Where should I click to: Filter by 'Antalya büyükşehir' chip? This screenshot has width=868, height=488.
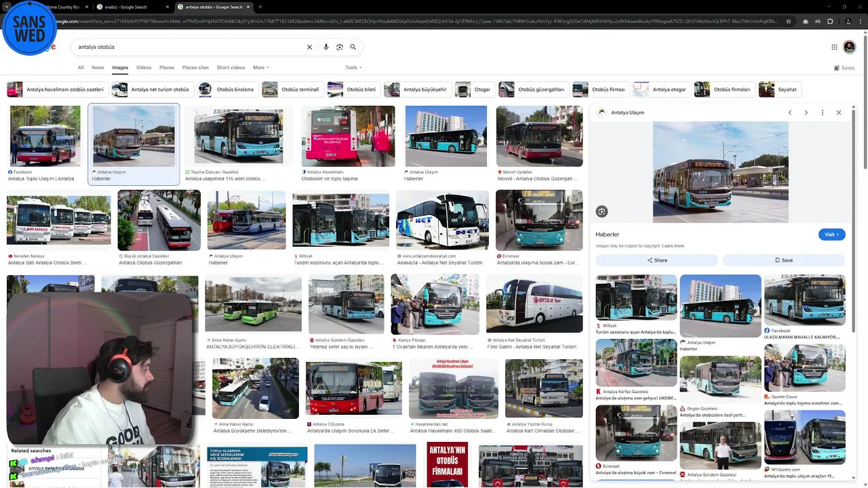click(x=418, y=89)
